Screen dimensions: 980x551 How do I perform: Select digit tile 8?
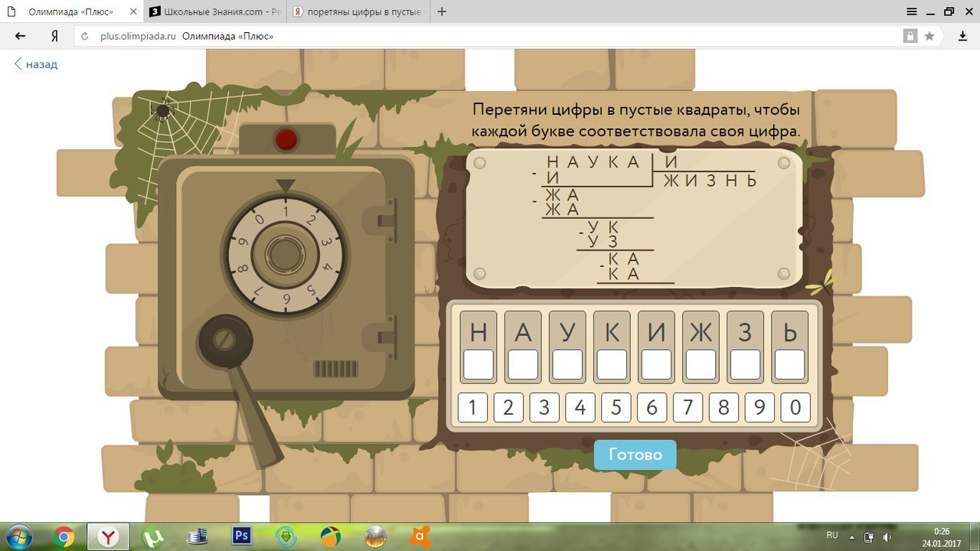(724, 408)
